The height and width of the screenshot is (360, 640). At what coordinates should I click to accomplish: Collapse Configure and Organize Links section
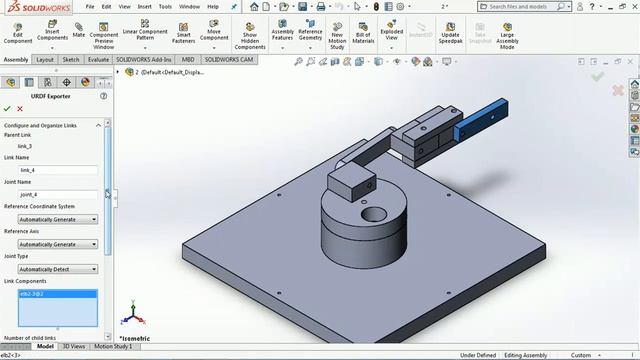[x=98, y=125]
